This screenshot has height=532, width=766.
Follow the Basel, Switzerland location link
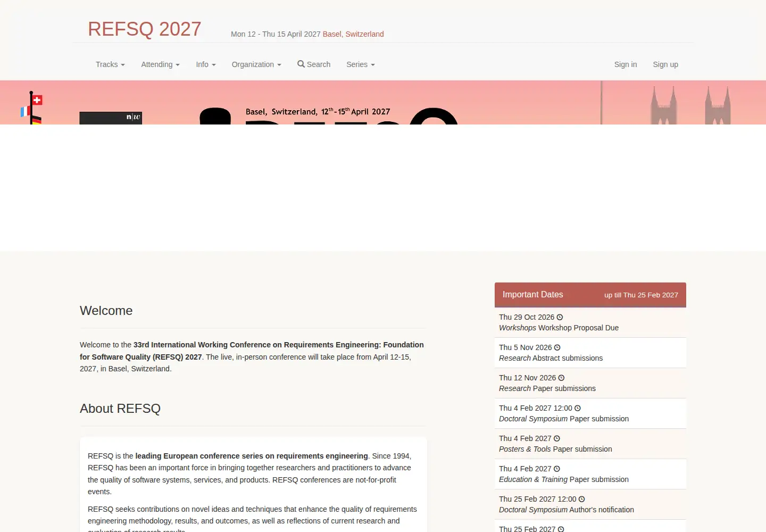point(353,34)
